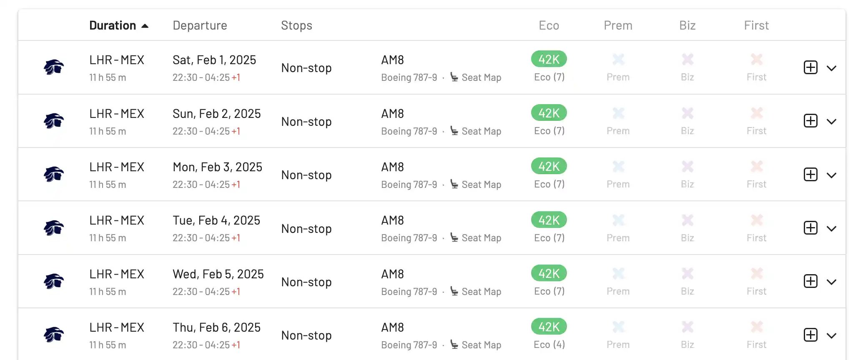This screenshot has height=360, width=868.
Task: Expand the Wed, Feb 5 flight chevron
Action: (831, 282)
